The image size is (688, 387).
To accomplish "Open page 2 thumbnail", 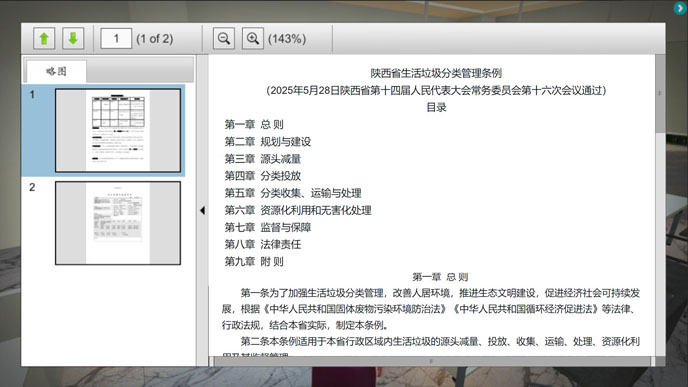I will pos(118,223).
